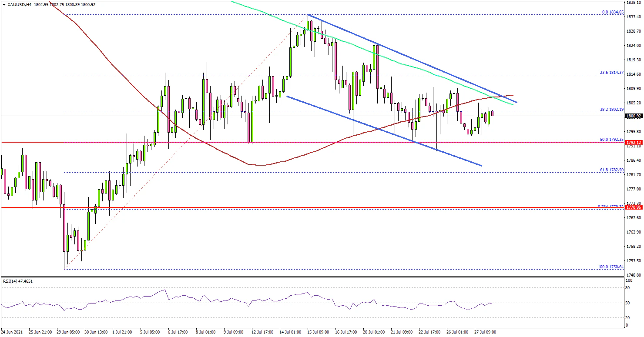Select the 0.0 1834.05 Fibonacci label
The width and height of the screenshot is (644, 337).
(x=613, y=12)
